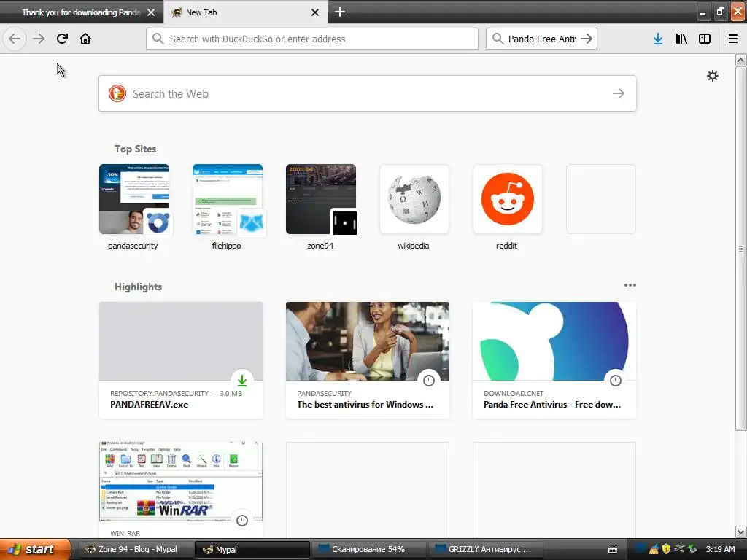Screen dimensions: 747x560
Task: Toggle the sidebar view icon
Action: (x=705, y=39)
